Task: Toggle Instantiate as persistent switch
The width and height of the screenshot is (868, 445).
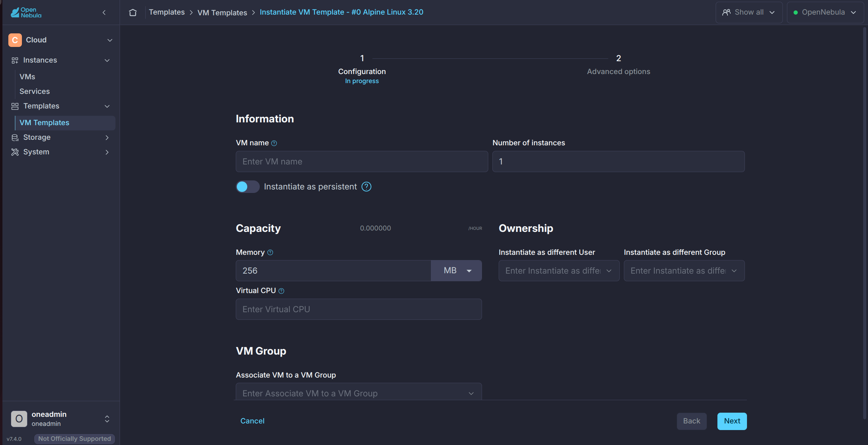Action: [x=248, y=187]
